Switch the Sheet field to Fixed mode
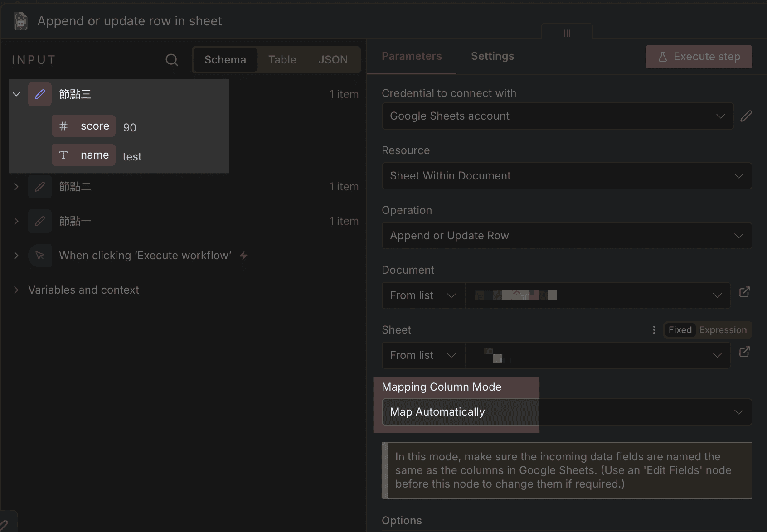The image size is (767, 532). click(680, 330)
